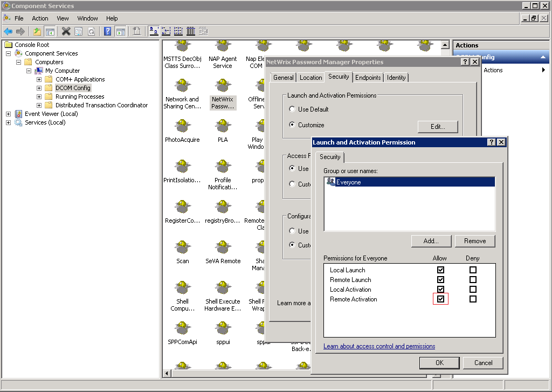Click the Back arrow in toolbar
The image size is (552, 392).
pyautogui.click(x=8, y=31)
